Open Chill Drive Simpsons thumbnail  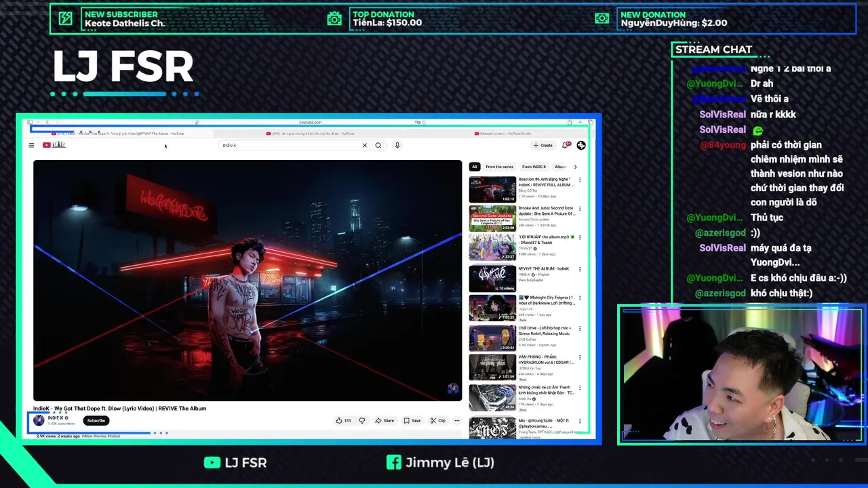coord(492,338)
